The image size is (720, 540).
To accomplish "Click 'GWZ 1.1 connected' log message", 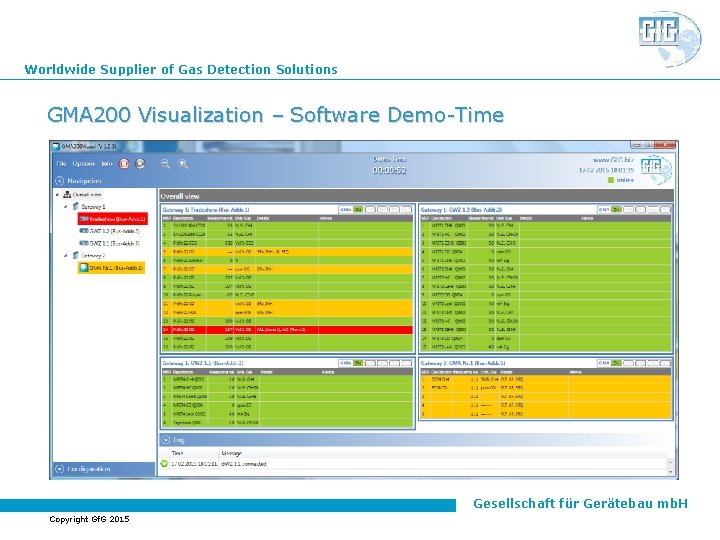I will [x=243, y=464].
